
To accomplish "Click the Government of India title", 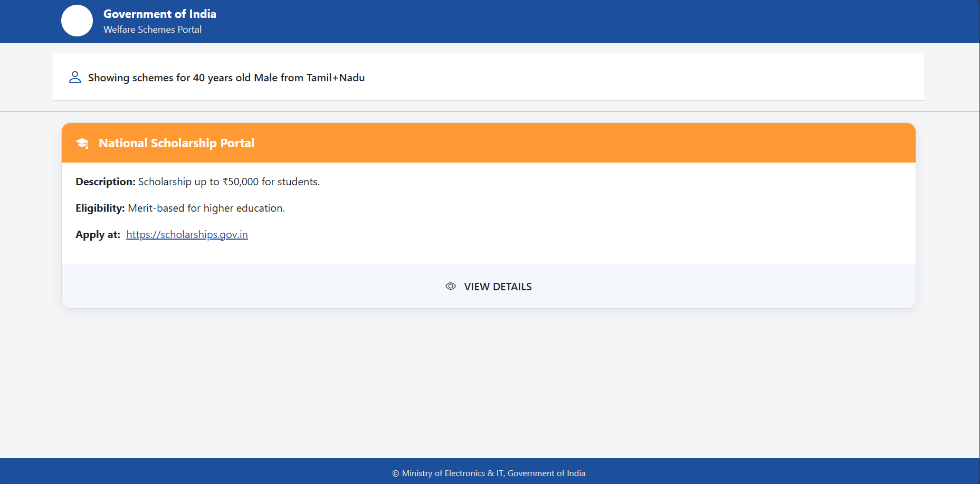I will point(160,14).
